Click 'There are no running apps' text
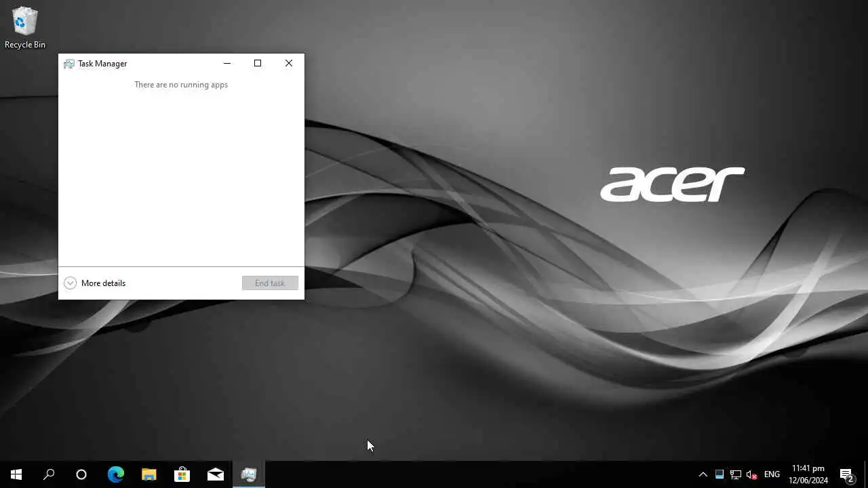The width and height of the screenshot is (868, 488). click(x=181, y=85)
